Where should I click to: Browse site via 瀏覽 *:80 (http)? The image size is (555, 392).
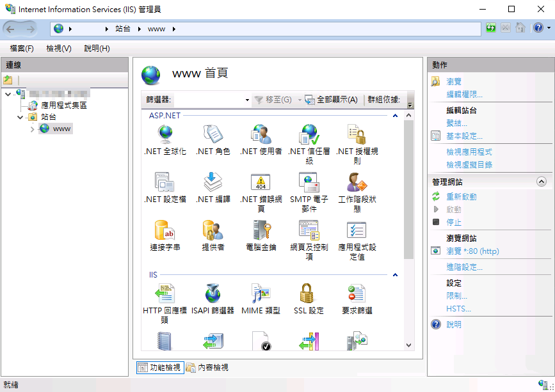point(472,251)
